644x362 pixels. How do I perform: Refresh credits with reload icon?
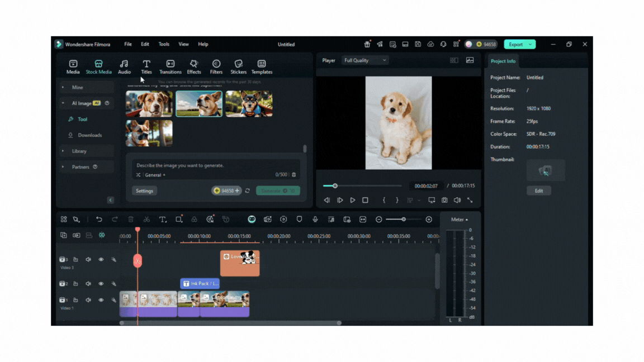coord(247,191)
